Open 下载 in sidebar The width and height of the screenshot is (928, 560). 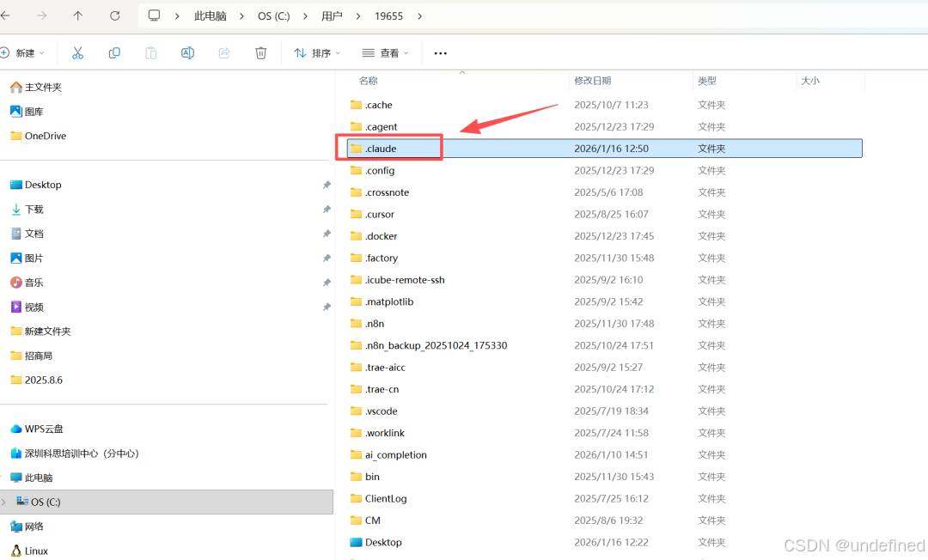pyautogui.click(x=27, y=210)
